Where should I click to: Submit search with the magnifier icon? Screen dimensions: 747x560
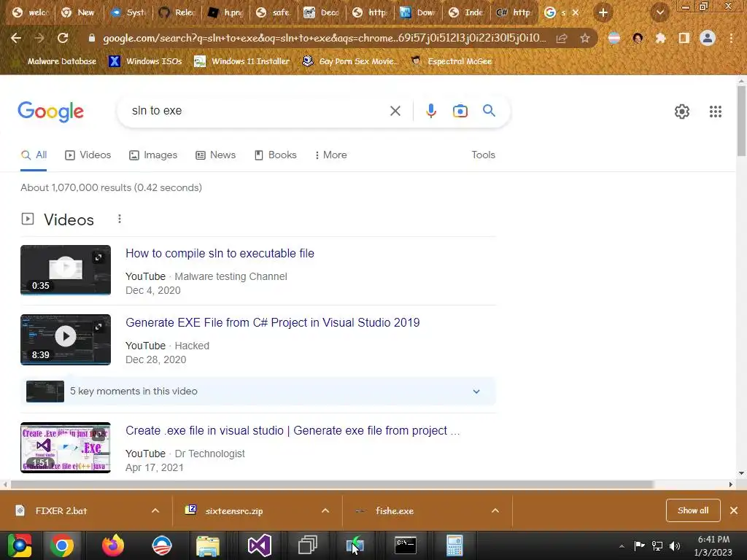pyautogui.click(x=489, y=111)
